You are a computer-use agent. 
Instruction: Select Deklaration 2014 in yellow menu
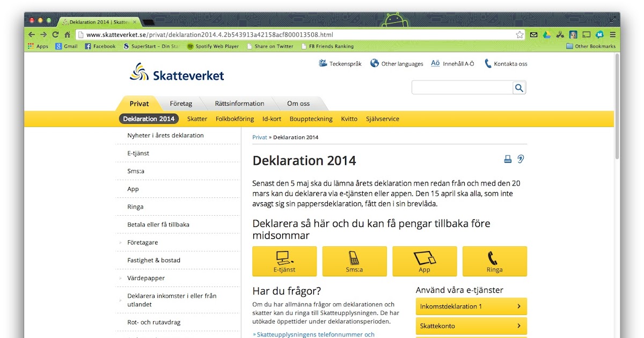point(149,119)
